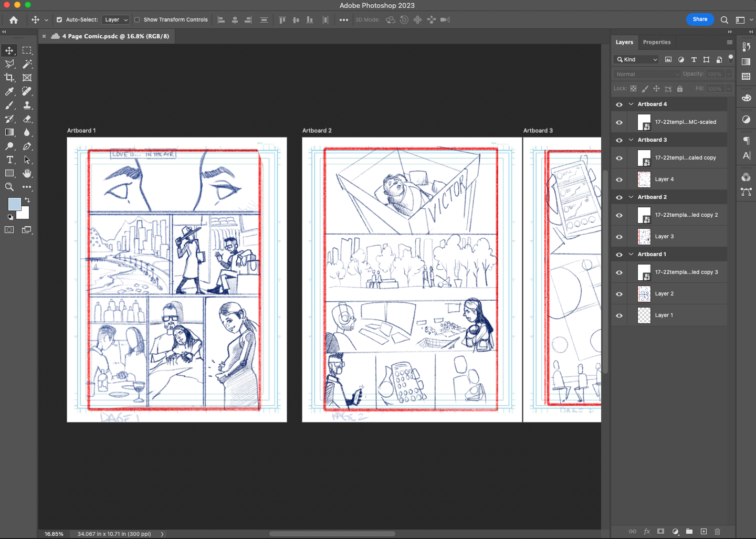Image resolution: width=756 pixels, height=539 pixels.
Task: Select the Gradient tool
Action: click(x=9, y=132)
